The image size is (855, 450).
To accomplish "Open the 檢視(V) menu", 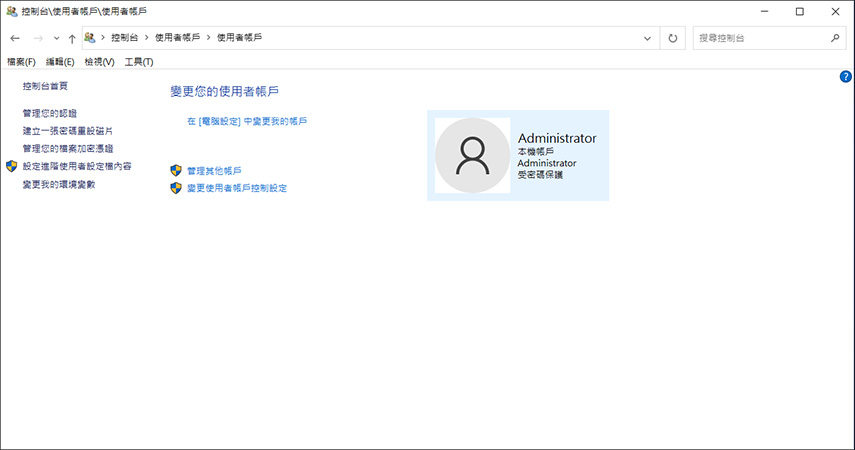I will point(100,62).
